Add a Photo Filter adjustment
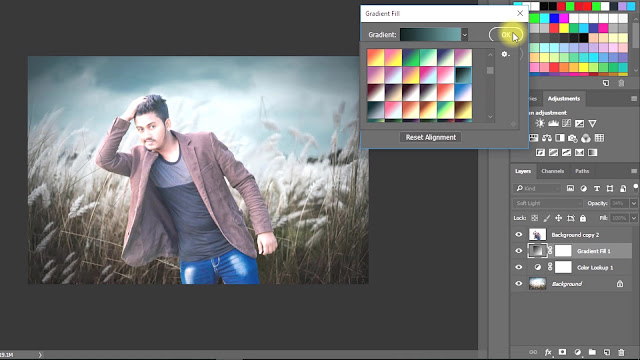 (573, 138)
